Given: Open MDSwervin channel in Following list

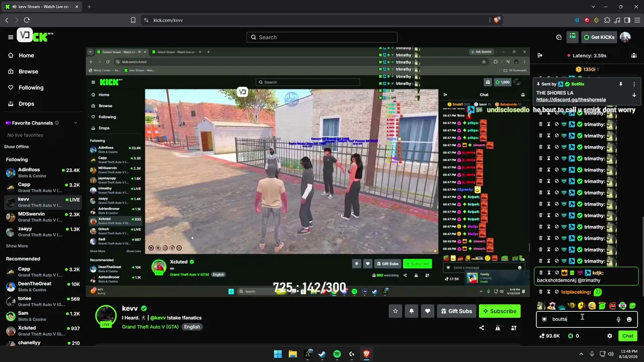Looking at the screenshot, I should (x=43, y=217).
